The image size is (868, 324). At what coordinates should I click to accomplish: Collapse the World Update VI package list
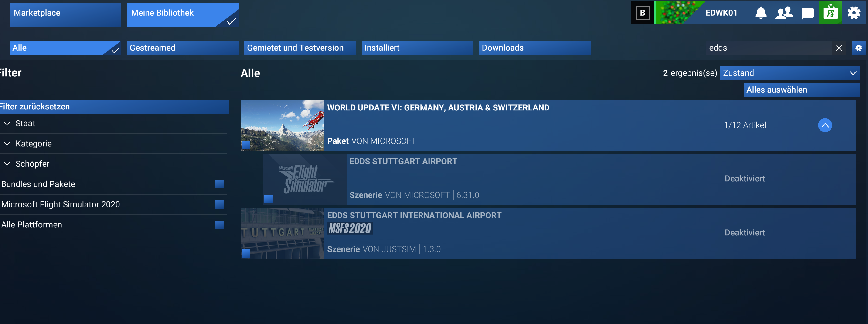click(x=825, y=125)
